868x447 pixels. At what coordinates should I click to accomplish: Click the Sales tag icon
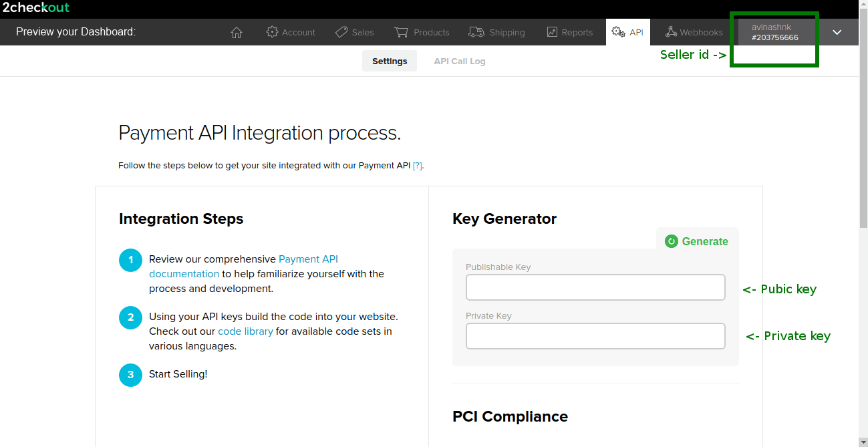(x=341, y=32)
